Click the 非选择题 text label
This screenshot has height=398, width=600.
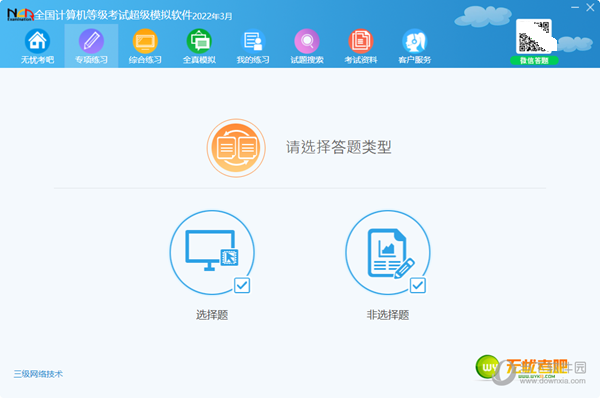(388, 315)
